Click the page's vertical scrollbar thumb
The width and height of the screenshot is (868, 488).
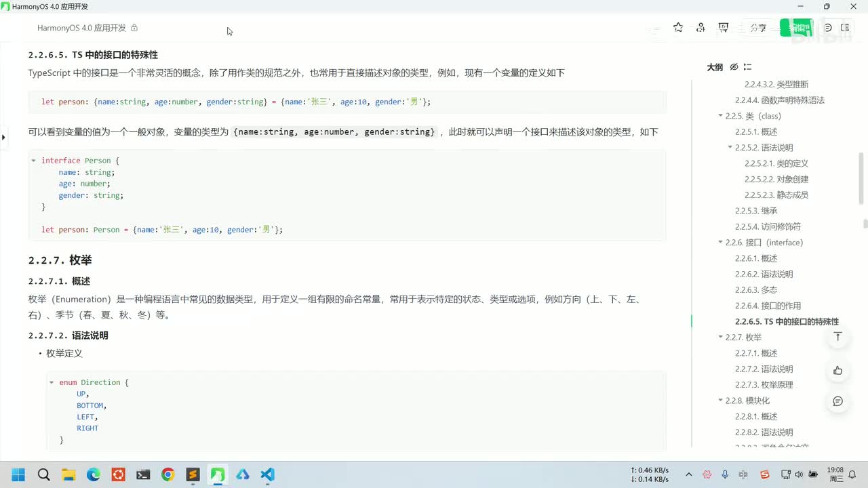click(865, 224)
